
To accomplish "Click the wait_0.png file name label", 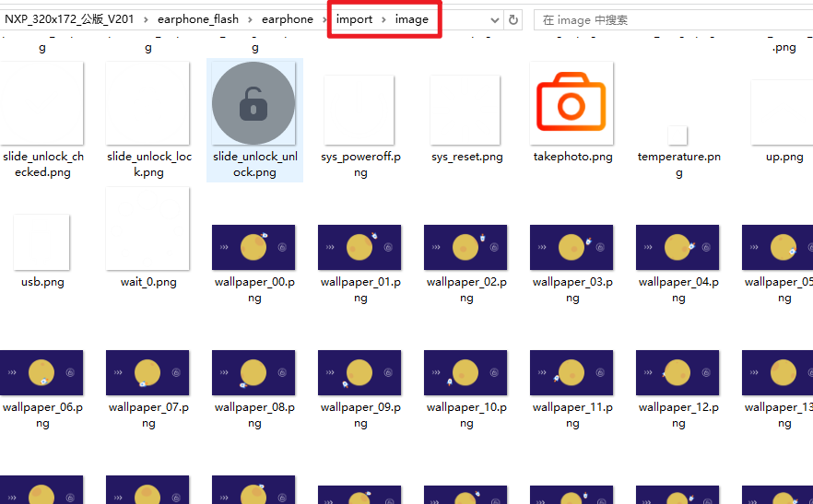I will [x=148, y=282].
